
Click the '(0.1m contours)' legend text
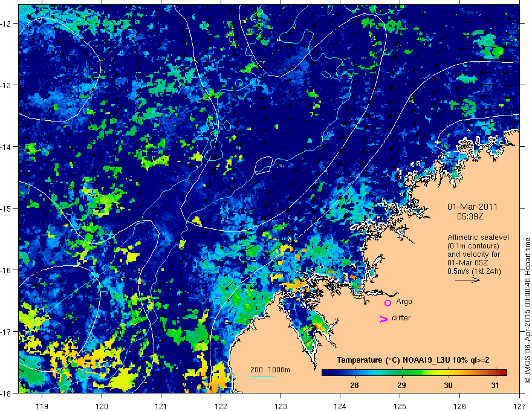tap(473, 246)
